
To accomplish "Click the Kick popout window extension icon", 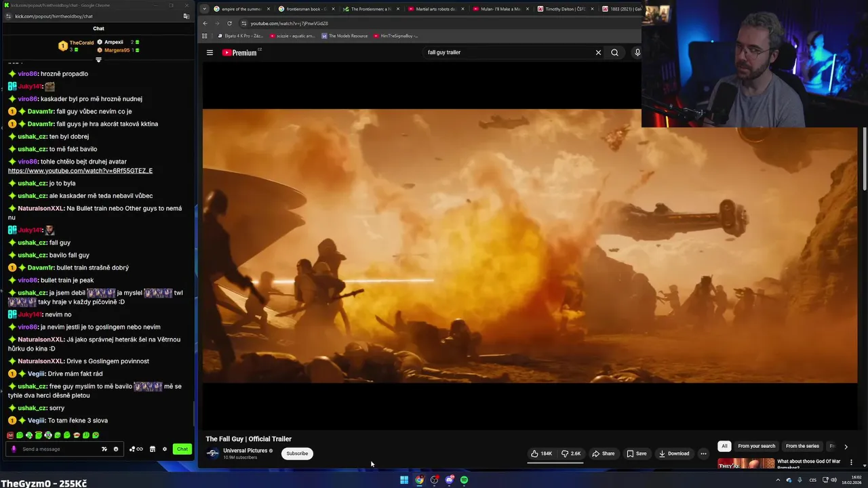I will [186, 16].
